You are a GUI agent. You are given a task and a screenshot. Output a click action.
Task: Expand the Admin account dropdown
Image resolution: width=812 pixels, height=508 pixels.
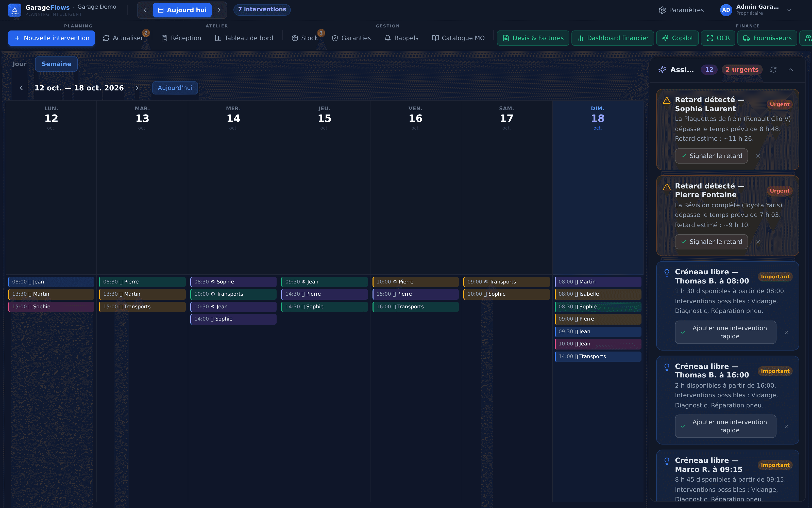pos(789,10)
